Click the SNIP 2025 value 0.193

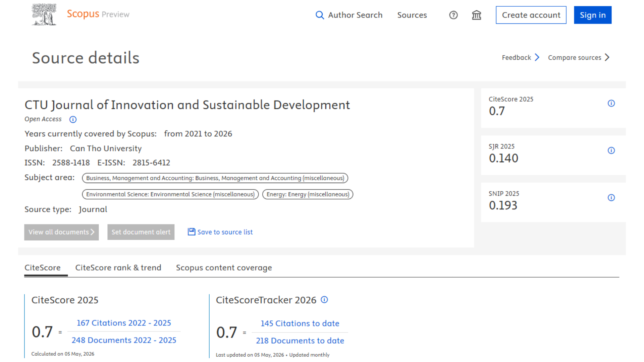(x=503, y=205)
